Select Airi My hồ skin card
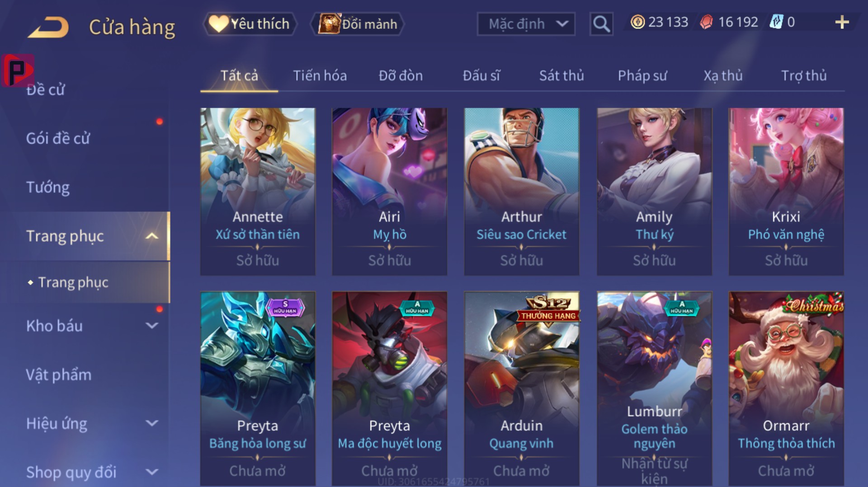 (x=389, y=192)
